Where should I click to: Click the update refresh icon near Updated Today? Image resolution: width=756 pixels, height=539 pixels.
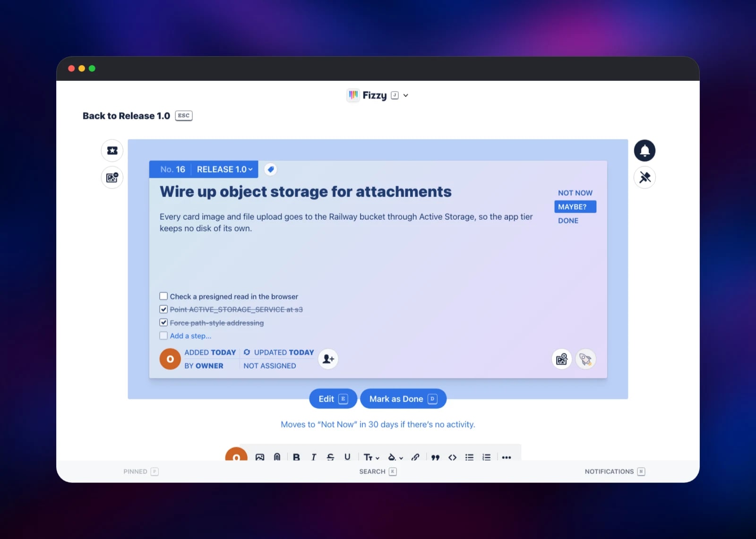point(247,352)
